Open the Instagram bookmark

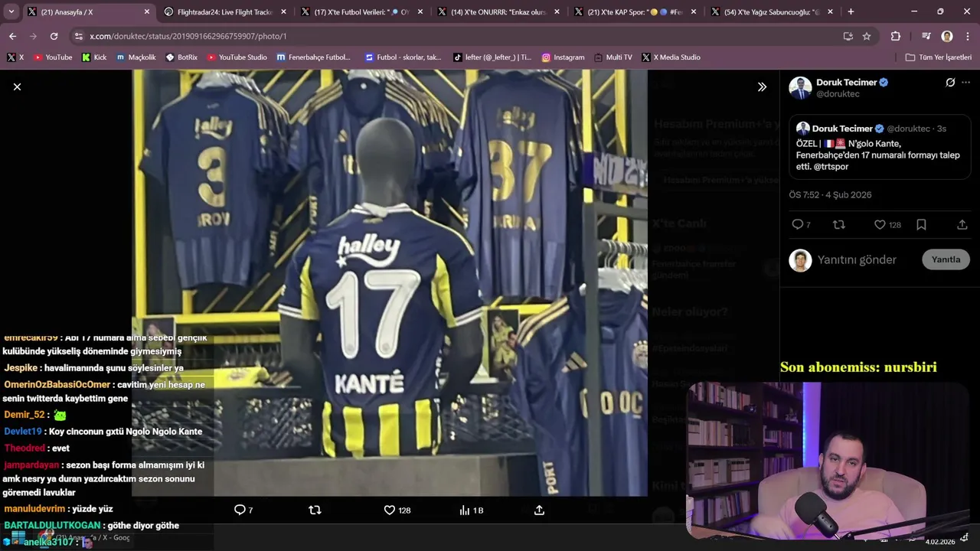(x=563, y=57)
